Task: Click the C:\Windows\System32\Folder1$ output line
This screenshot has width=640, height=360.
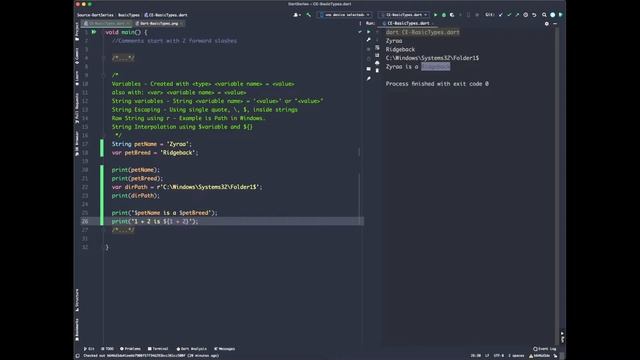Action: 432,58
